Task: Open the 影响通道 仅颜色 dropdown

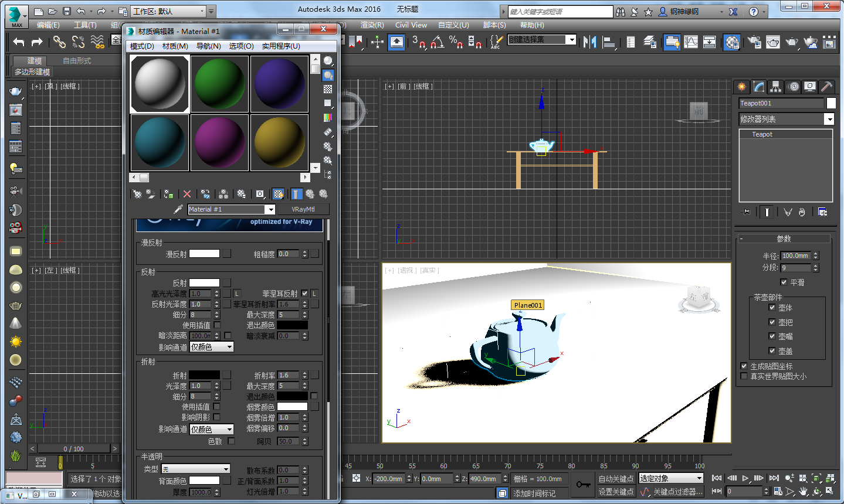Action: pos(211,346)
